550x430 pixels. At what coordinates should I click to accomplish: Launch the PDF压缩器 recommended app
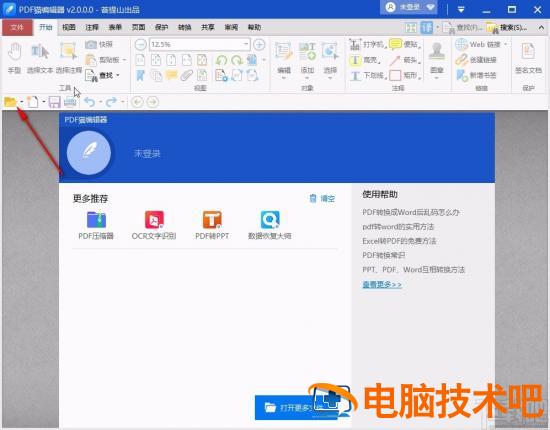[x=96, y=225]
